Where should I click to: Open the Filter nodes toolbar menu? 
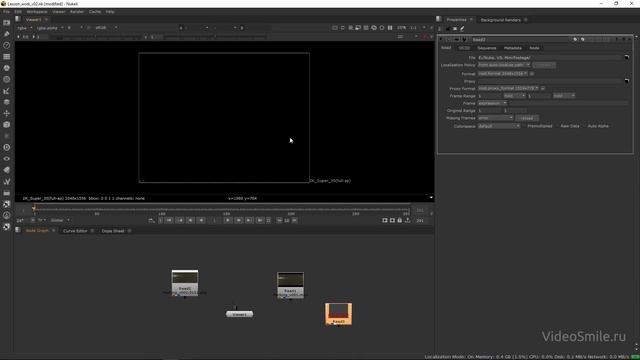pos(7,80)
